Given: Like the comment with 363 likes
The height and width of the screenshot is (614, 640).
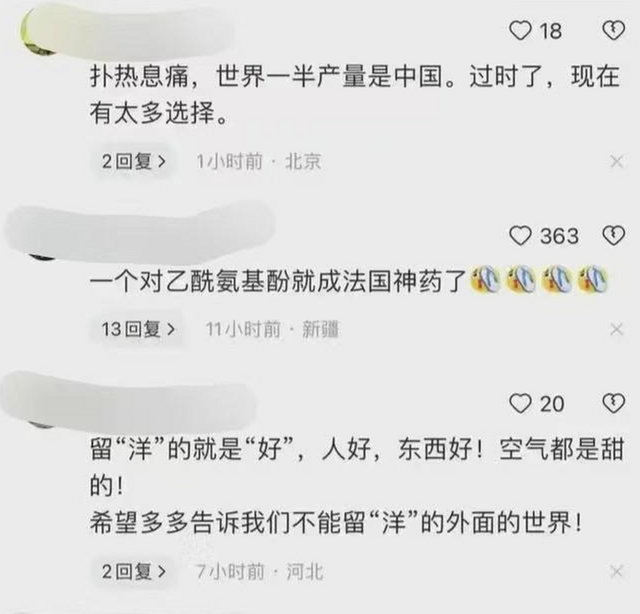Looking at the screenshot, I should [x=520, y=236].
